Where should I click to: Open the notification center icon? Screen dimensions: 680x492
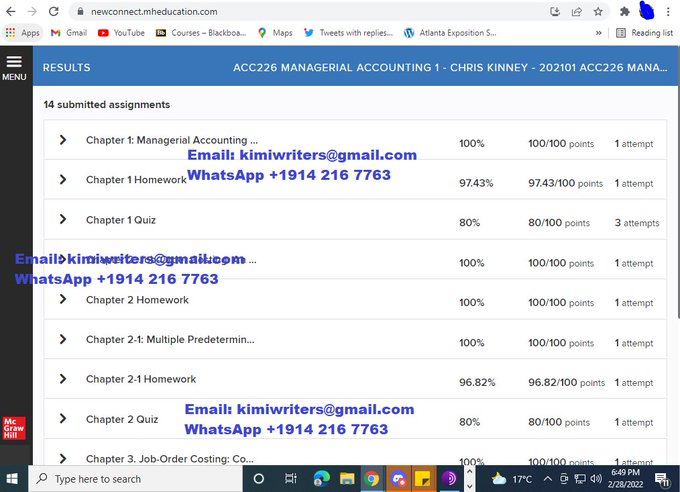click(x=662, y=479)
